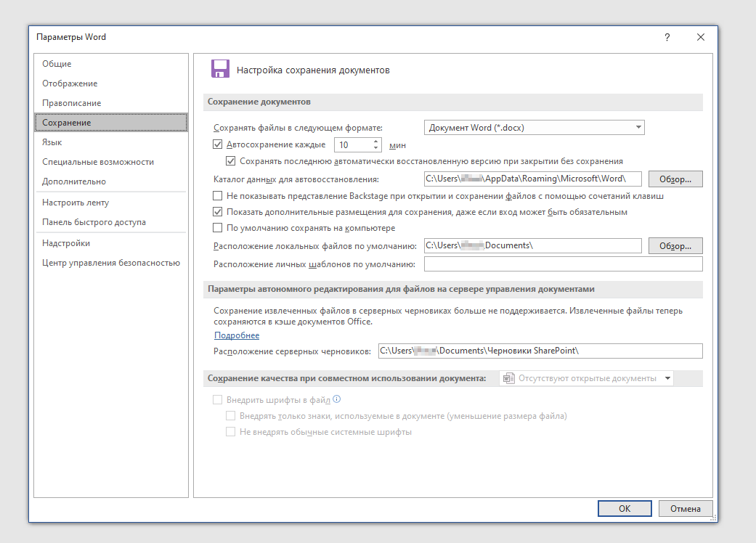Screen dimensions: 756x543
Task: Enable Не показывать представление Backstage checkbox
Action: pos(217,195)
